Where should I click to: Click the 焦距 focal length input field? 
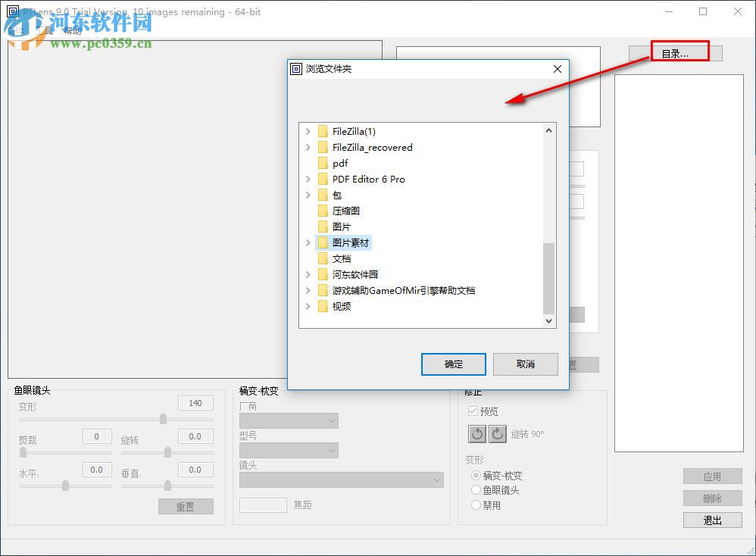[x=264, y=505]
